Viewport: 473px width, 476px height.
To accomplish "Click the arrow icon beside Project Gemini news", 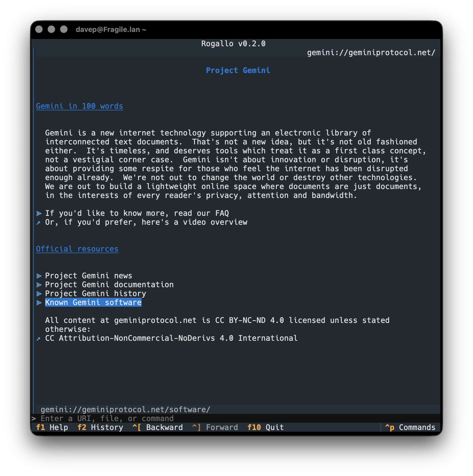I will coord(39,276).
